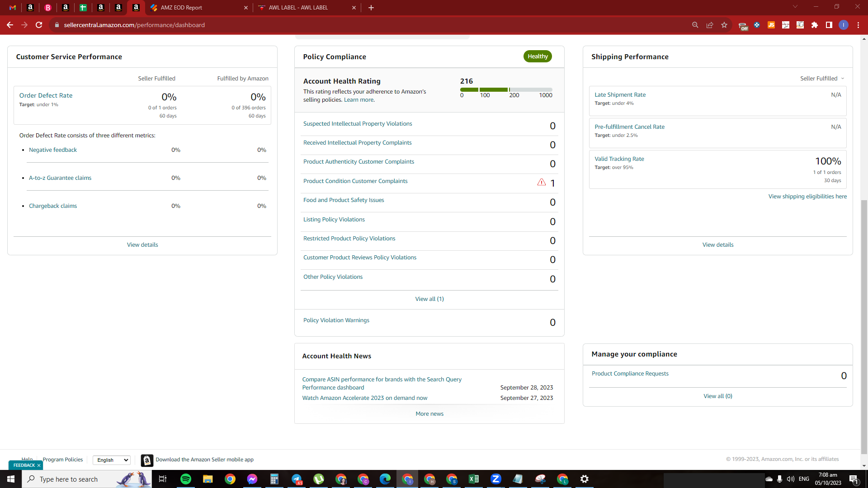Click the Product Condition warning triangle icon
Screen dimensions: 868x488
[541, 182]
